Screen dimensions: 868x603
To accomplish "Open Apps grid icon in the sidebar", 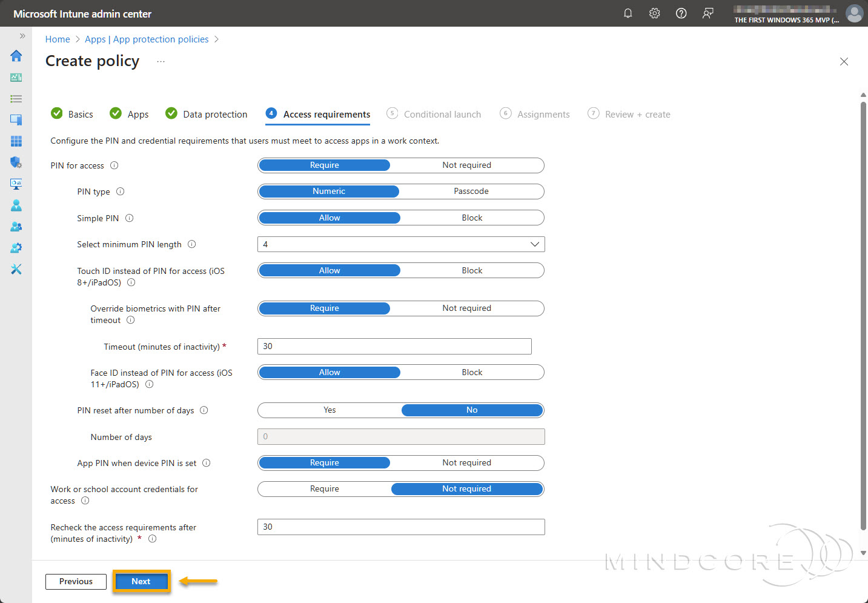I will pyautogui.click(x=16, y=141).
